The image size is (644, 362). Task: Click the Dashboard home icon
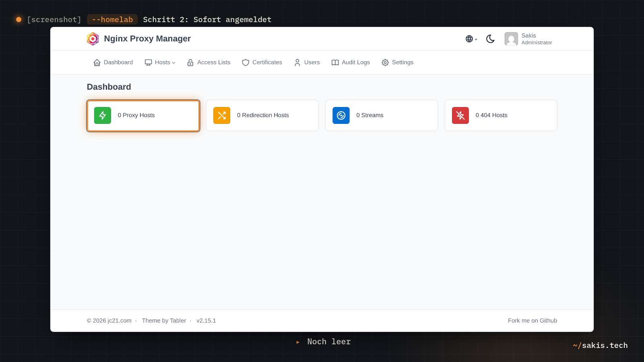pos(97,62)
